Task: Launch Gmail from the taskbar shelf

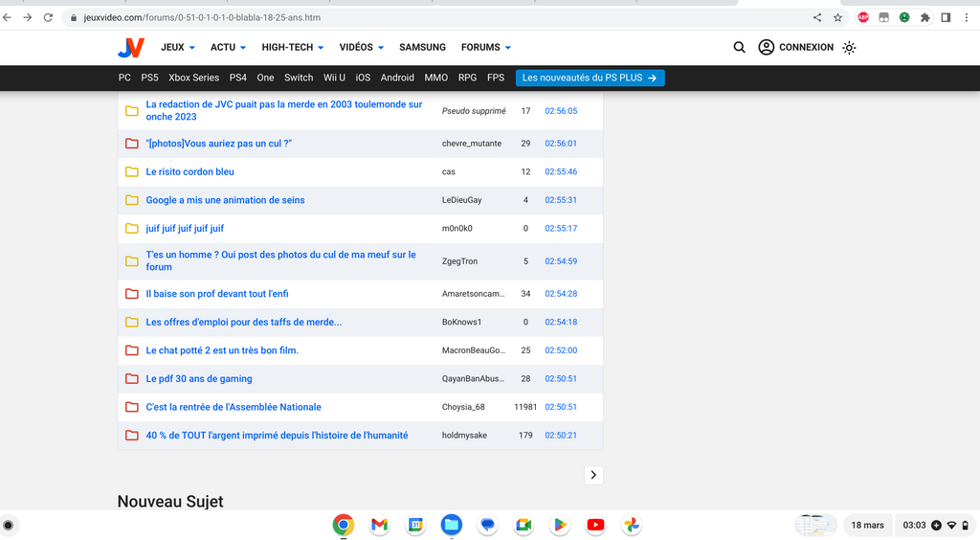Action: click(x=379, y=525)
